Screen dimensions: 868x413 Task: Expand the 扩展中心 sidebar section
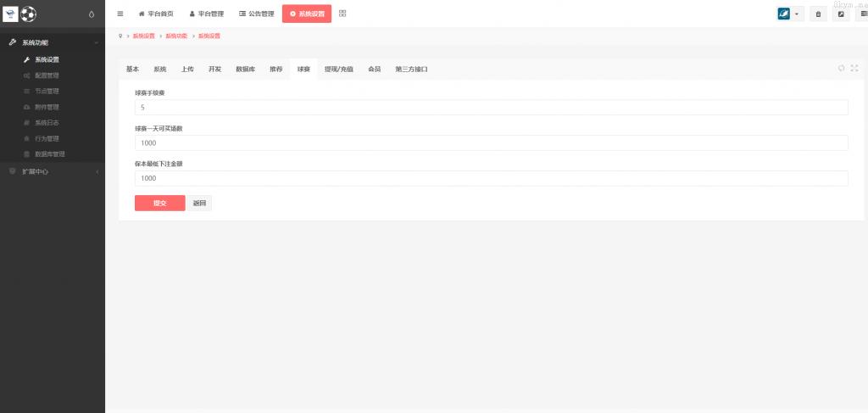click(x=53, y=171)
